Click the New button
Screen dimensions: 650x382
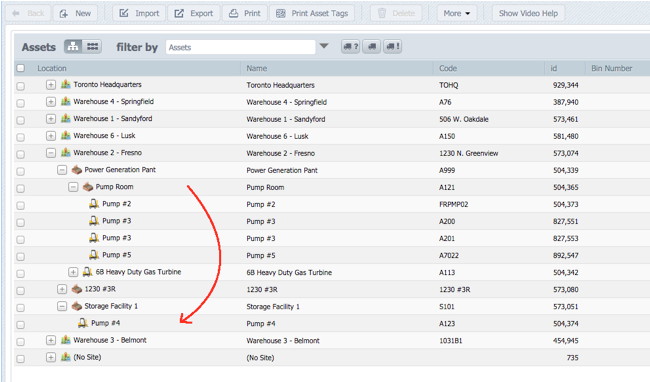tap(76, 13)
